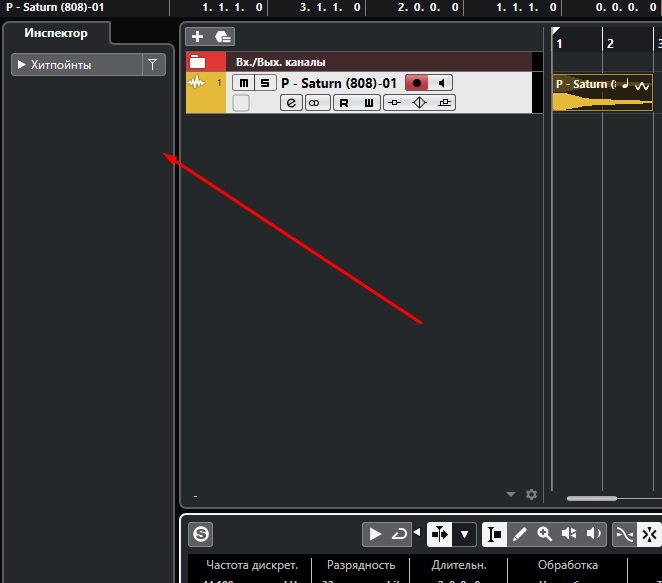Click the Частота дискрет. info label
The width and height of the screenshot is (662, 583).
coord(252,565)
